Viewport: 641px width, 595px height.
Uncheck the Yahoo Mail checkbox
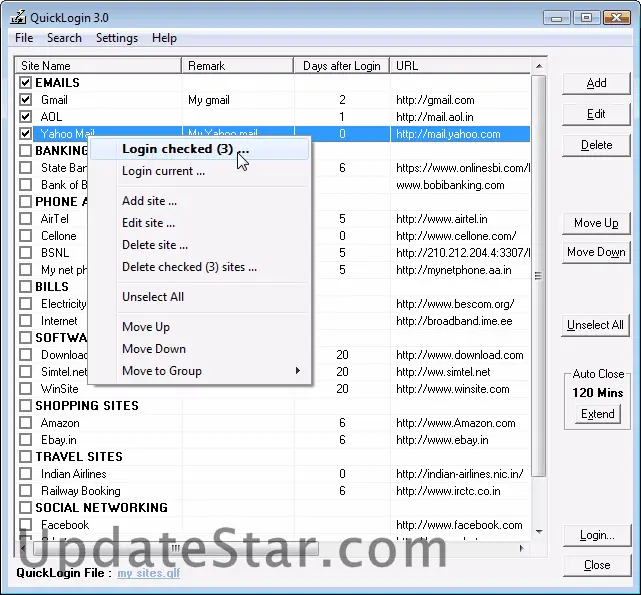25,134
